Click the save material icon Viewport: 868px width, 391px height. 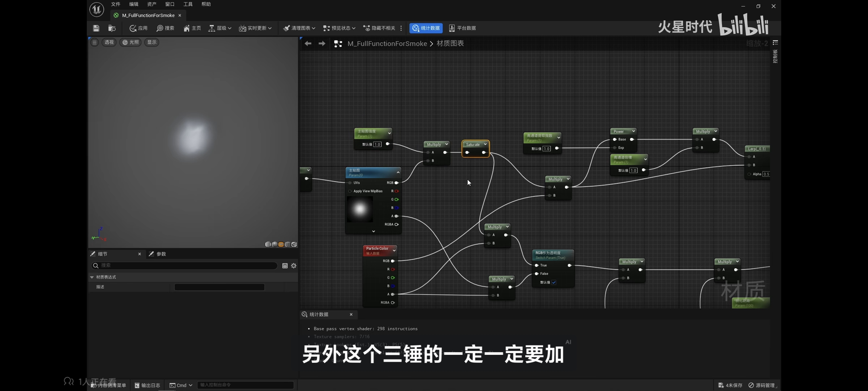click(x=96, y=28)
